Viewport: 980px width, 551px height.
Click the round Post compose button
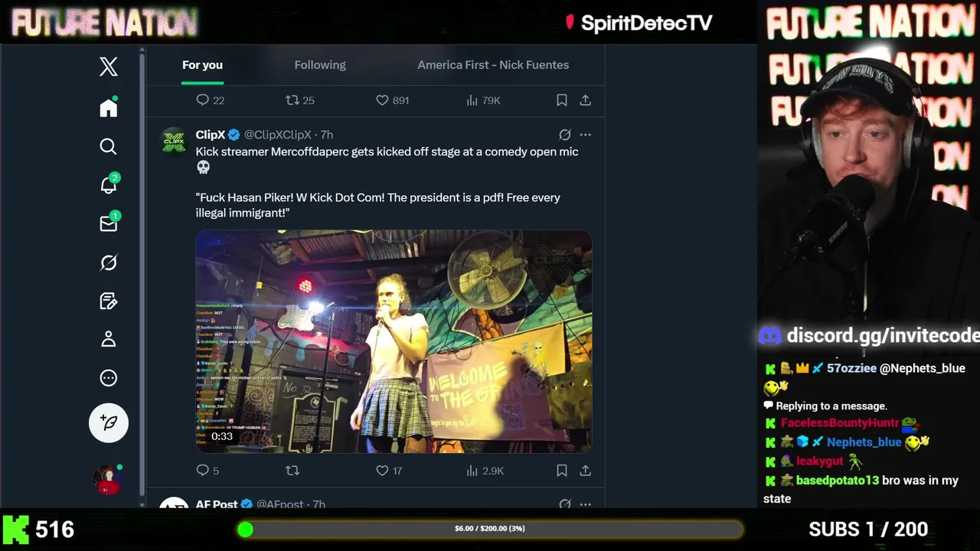click(x=109, y=422)
